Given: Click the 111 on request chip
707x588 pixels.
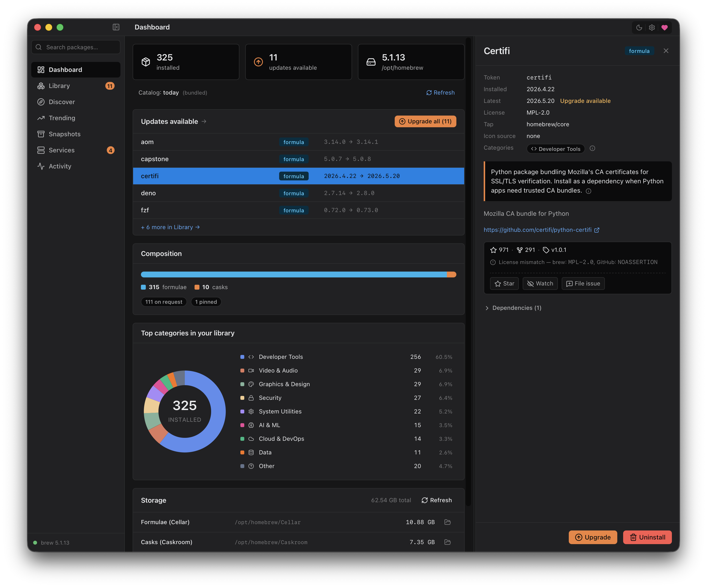Looking at the screenshot, I should click(x=164, y=302).
